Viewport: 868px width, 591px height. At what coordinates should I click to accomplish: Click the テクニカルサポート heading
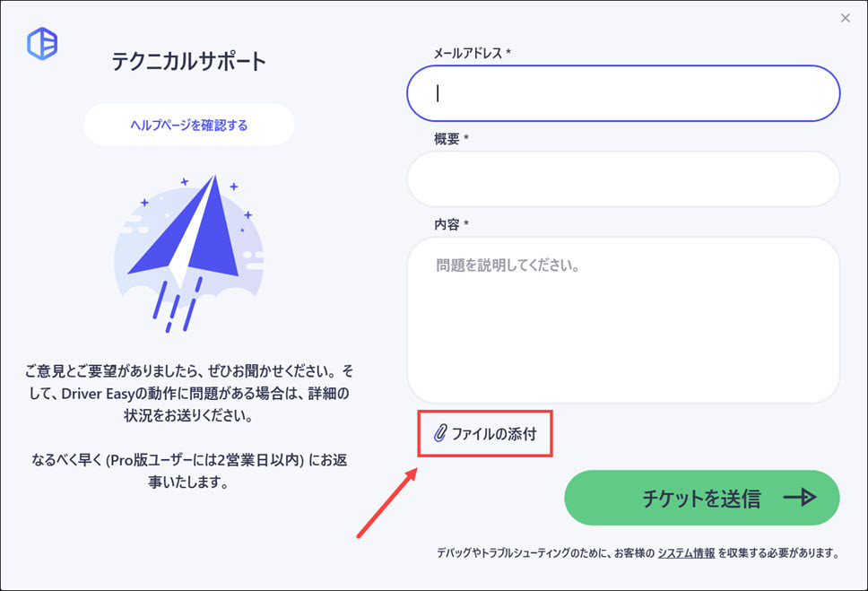[x=189, y=62]
